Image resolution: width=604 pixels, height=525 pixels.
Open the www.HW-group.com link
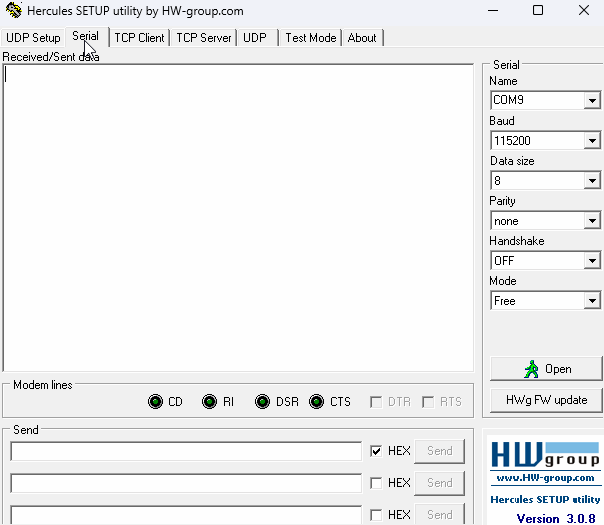pos(544,479)
